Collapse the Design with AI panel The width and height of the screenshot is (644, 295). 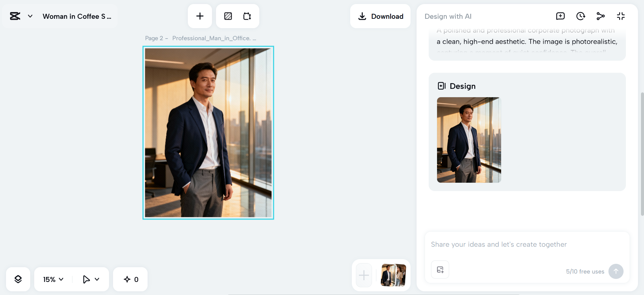pos(621,16)
